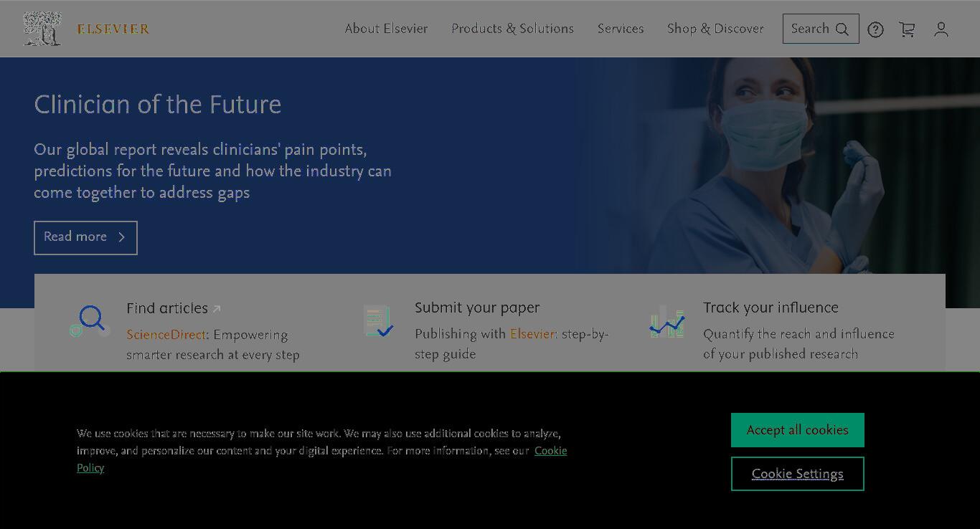Open the shopping cart icon
The width and height of the screenshot is (980, 529).
[x=907, y=29]
